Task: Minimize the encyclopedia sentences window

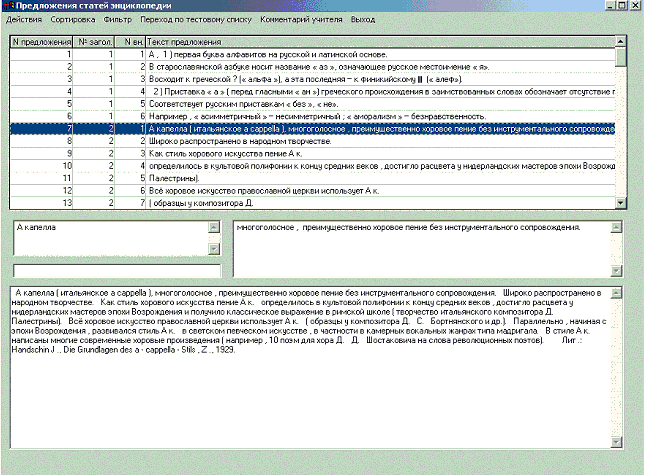Action: [605, 6]
